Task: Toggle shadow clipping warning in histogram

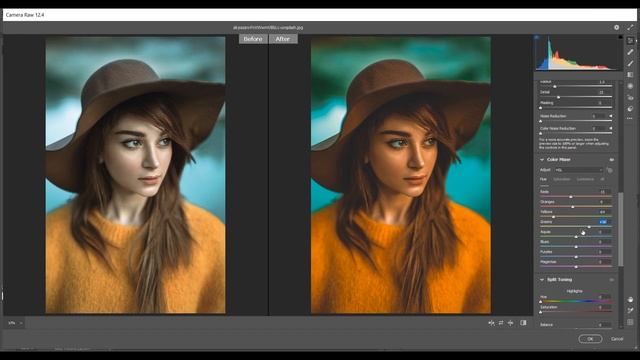Action: [537, 37]
